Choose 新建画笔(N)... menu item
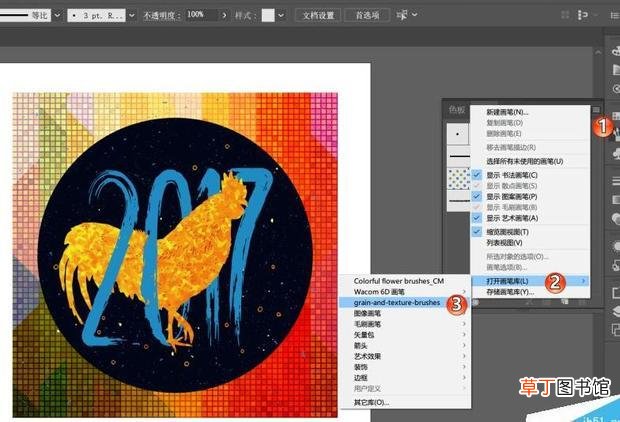 click(530, 112)
